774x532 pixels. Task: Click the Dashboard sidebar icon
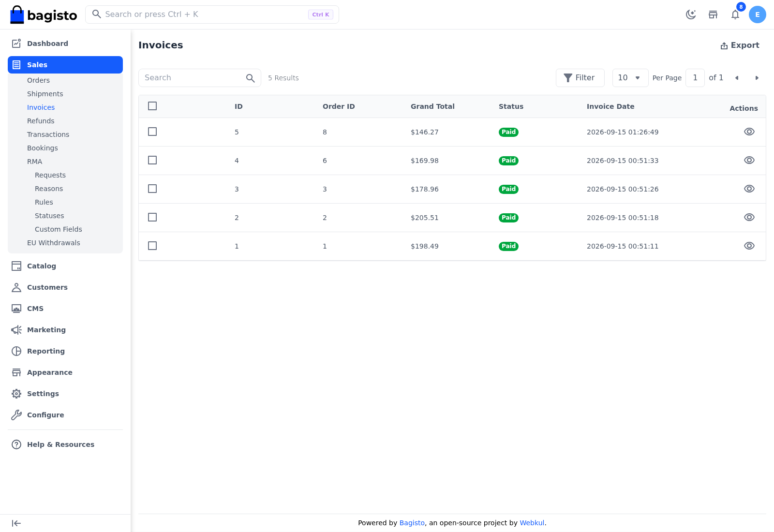point(16,44)
